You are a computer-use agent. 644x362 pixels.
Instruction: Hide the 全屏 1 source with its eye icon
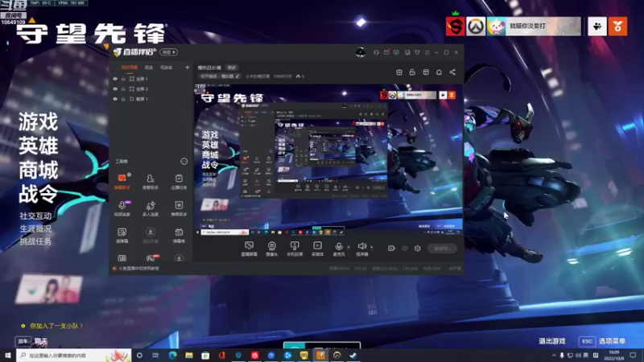(115, 79)
